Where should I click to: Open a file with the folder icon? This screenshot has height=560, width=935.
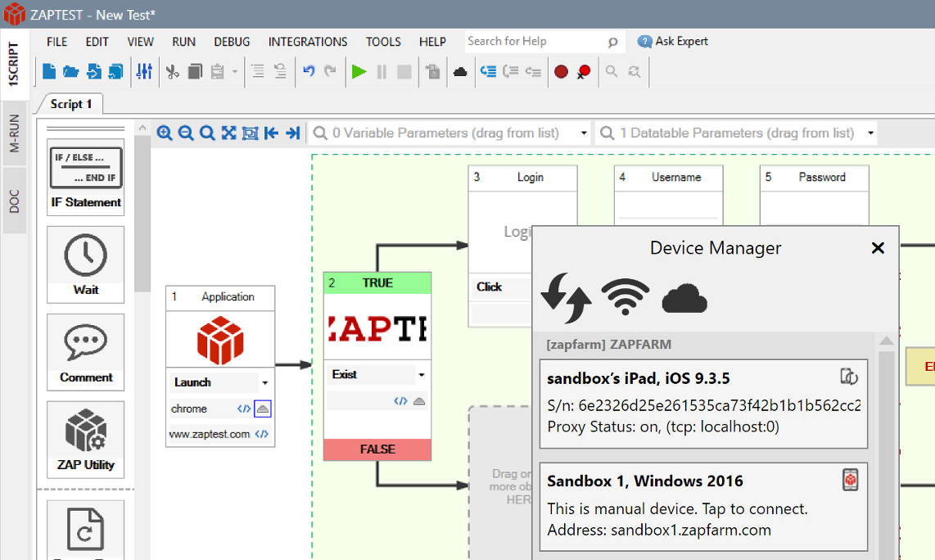71,71
